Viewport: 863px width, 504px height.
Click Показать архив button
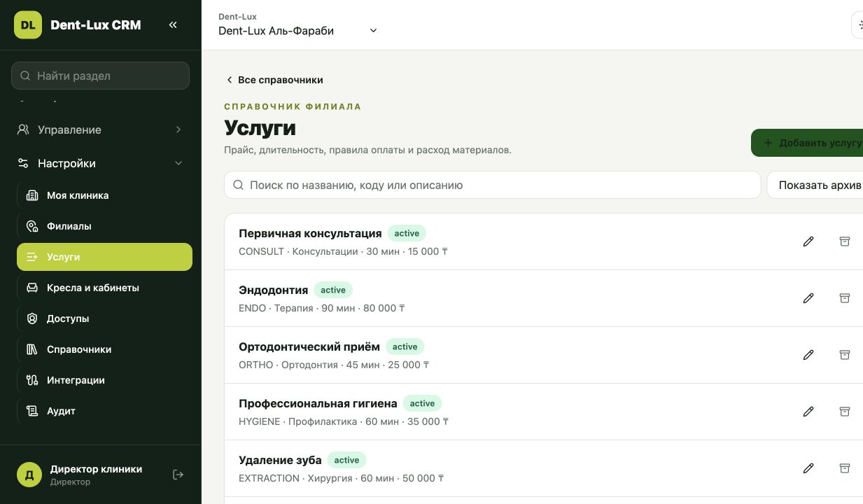pos(815,185)
